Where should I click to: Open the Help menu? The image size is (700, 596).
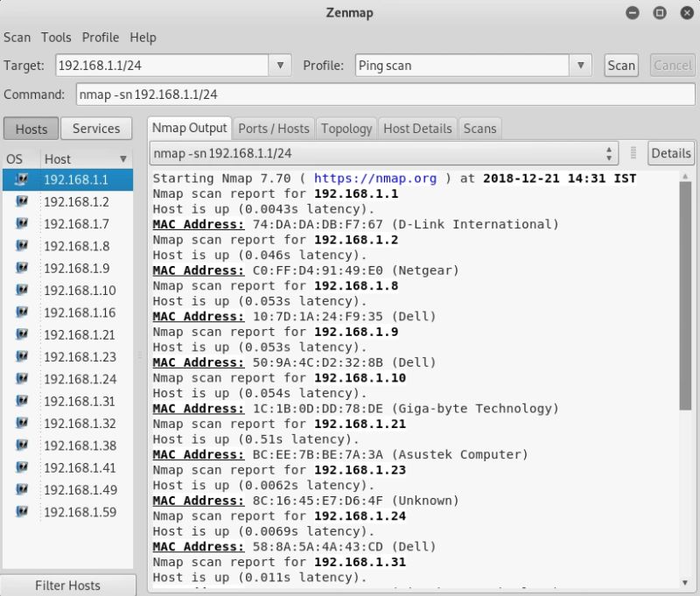tap(143, 38)
